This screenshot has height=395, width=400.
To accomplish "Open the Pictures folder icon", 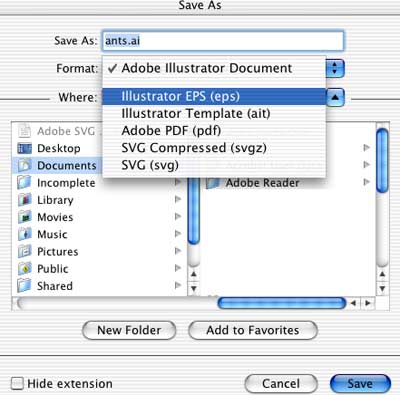I will click(x=25, y=252).
